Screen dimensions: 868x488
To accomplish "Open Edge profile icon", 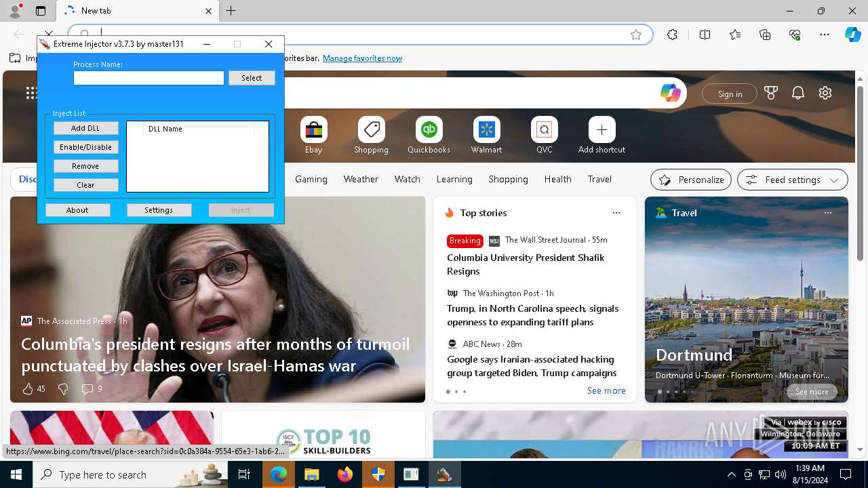I will (x=15, y=11).
